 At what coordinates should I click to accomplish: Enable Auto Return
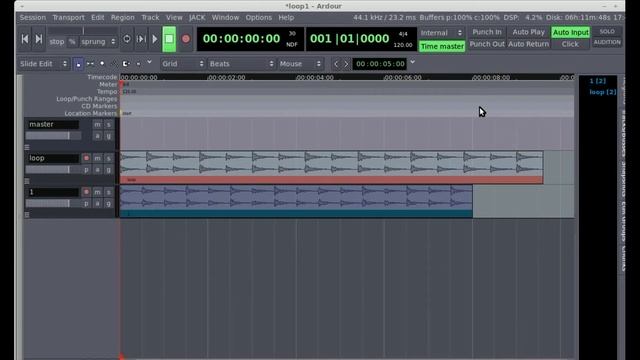(x=529, y=44)
